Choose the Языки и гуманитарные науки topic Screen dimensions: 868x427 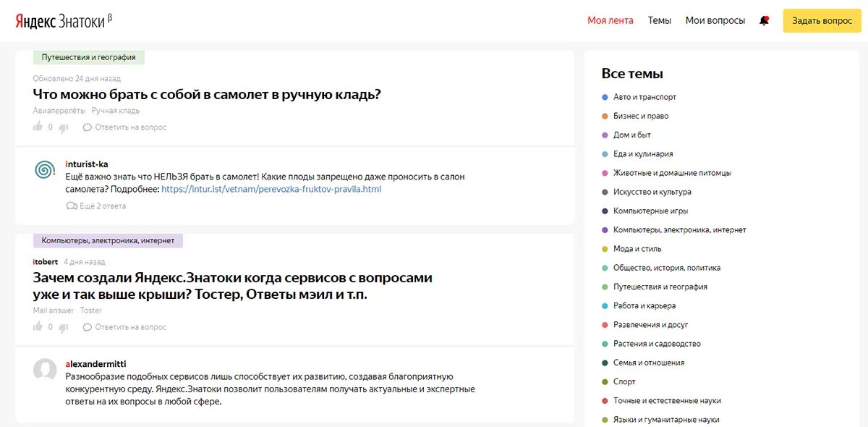[x=666, y=420]
